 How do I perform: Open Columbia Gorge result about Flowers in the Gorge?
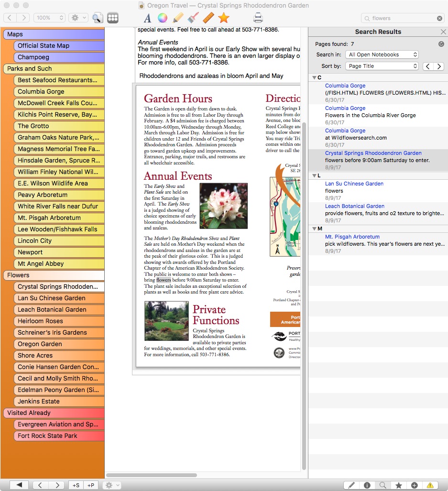point(378,115)
